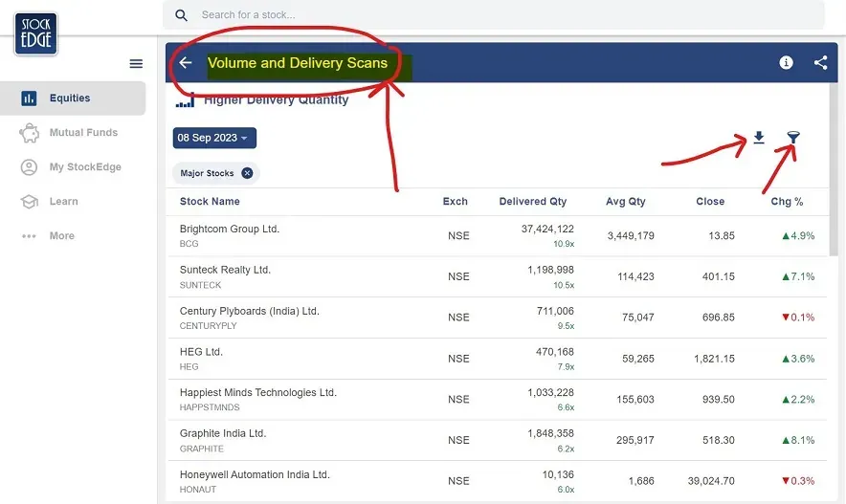Click Brightcom change of 4.9%
846x504 pixels.
(798, 235)
